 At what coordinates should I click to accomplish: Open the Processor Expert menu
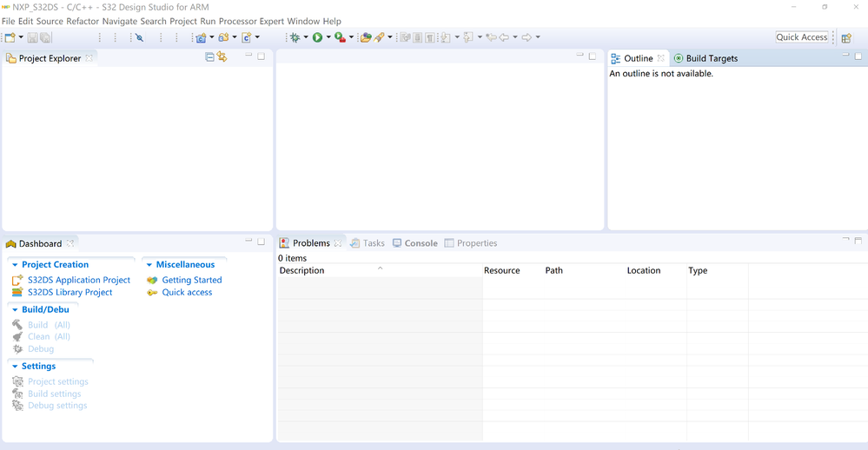click(x=251, y=21)
